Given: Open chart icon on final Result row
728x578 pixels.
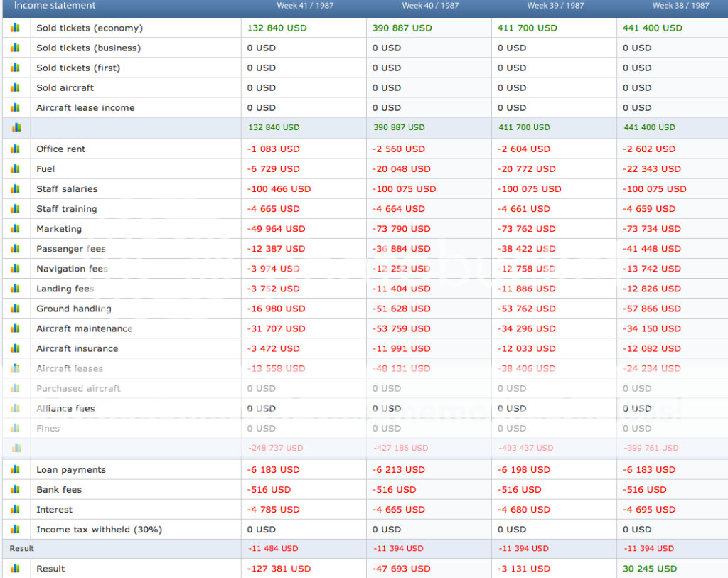Looking at the screenshot, I should pyautogui.click(x=16, y=568).
